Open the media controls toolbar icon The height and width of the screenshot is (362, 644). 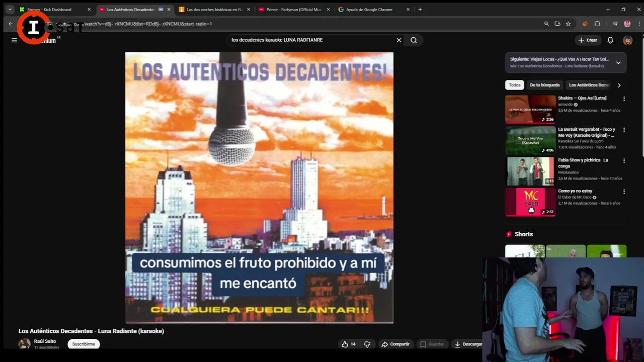615,24
